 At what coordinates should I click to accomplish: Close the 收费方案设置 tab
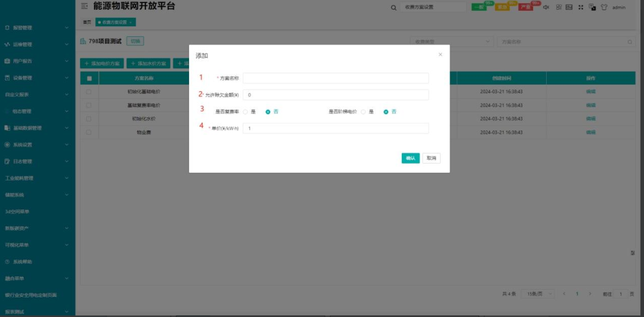(131, 22)
